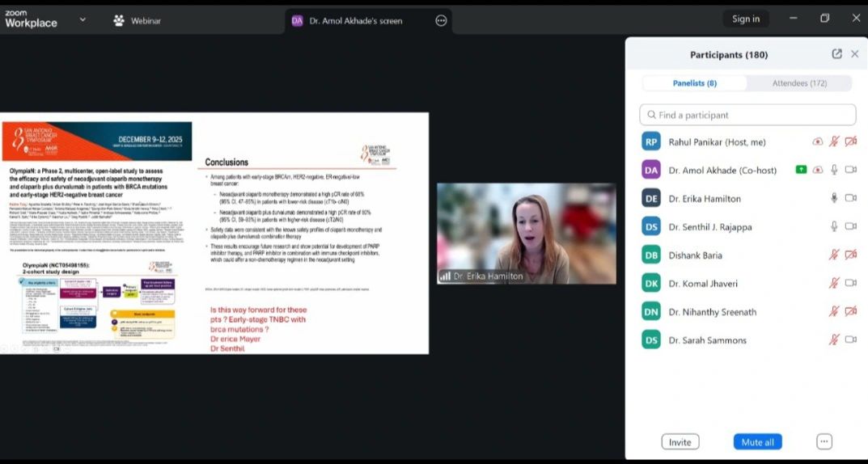
Task: Click Dr. Erika Hamilton's microphone icon
Action: (834, 198)
